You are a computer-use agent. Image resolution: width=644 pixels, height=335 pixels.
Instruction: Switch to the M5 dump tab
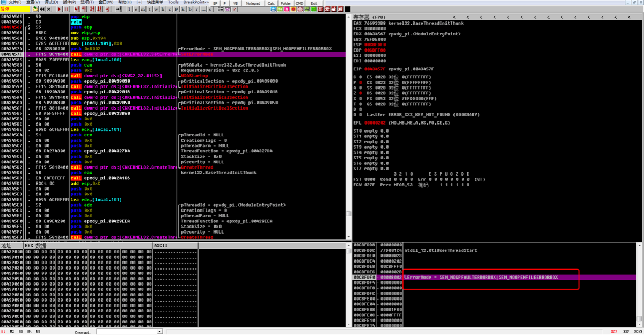[x=38, y=332]
